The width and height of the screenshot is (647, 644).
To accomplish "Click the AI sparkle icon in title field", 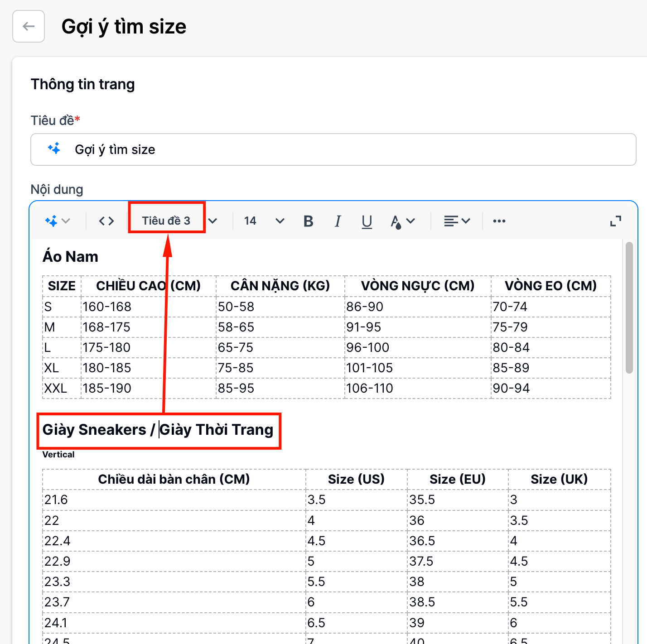I will pos(54,149).
